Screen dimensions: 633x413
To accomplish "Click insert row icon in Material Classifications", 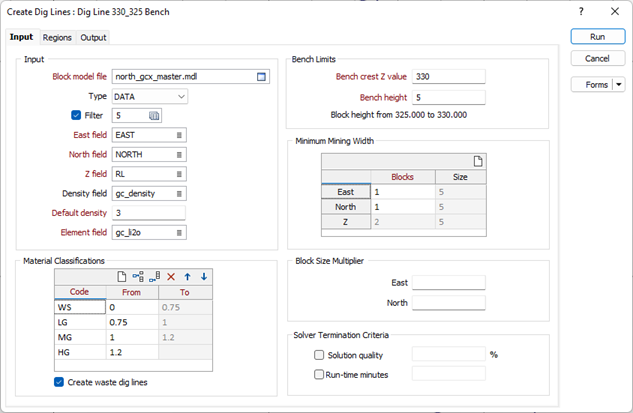I will point(138,276).
